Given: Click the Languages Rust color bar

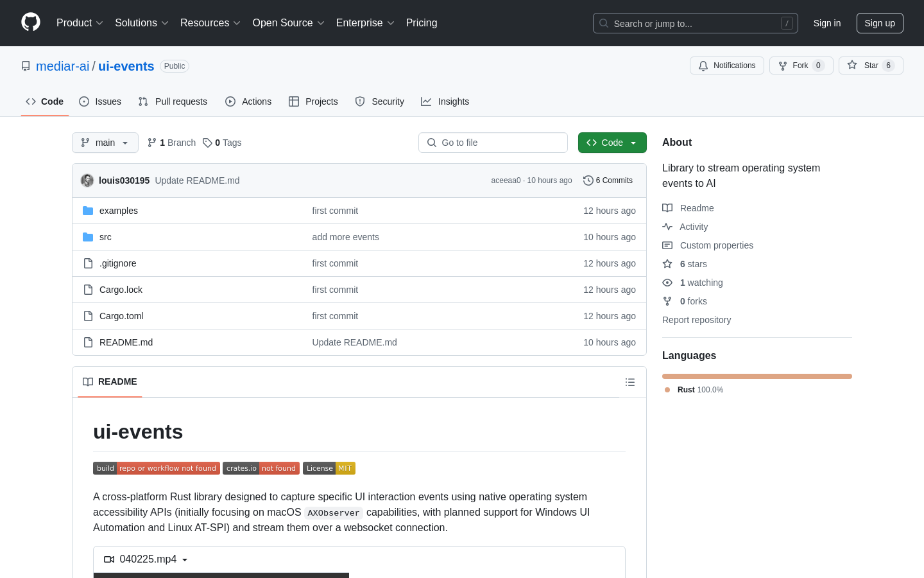Looking at the screenshot, I should (757, 376).
